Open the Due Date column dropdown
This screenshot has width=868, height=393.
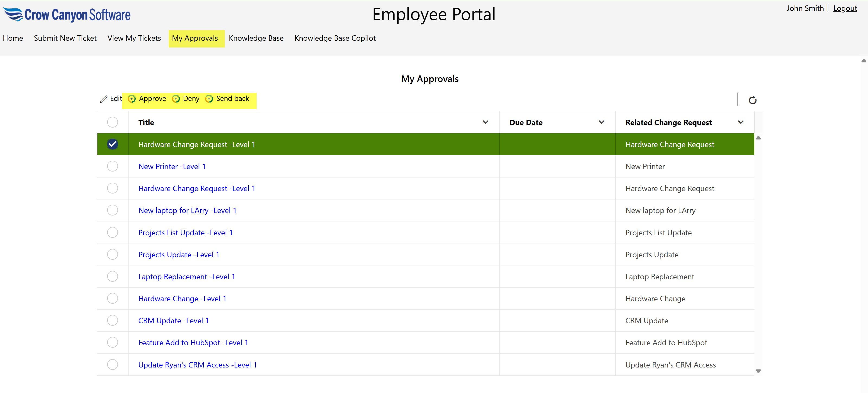point(602,122)
